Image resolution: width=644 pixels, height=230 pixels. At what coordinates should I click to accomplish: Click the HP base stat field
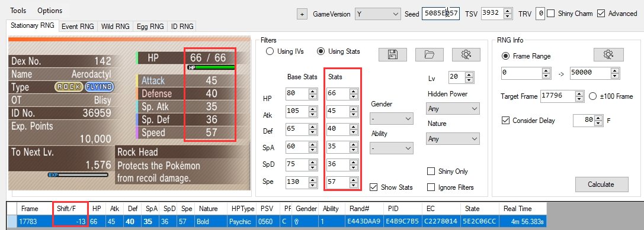point(297,94)
